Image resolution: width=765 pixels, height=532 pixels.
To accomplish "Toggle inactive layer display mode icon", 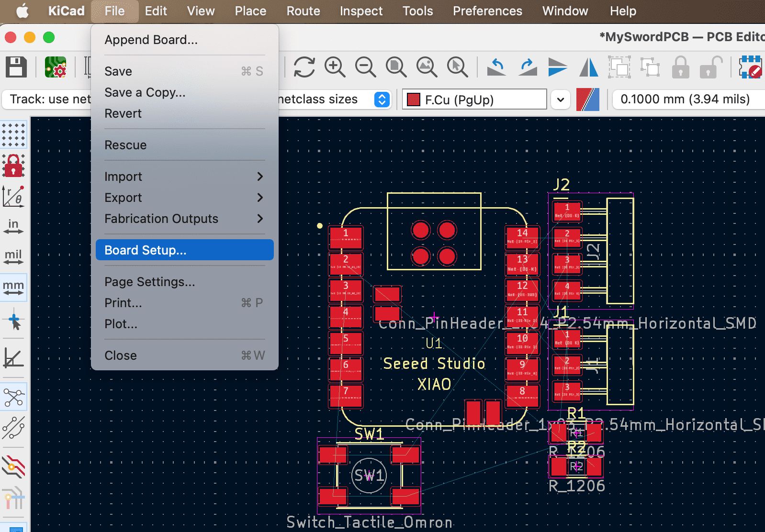I will tap(14, 467).
